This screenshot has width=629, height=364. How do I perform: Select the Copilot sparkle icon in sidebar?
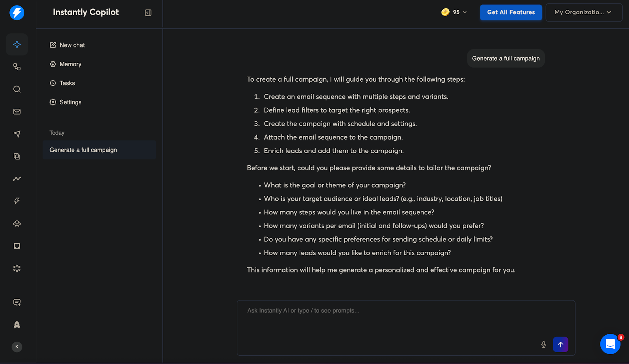17,44
